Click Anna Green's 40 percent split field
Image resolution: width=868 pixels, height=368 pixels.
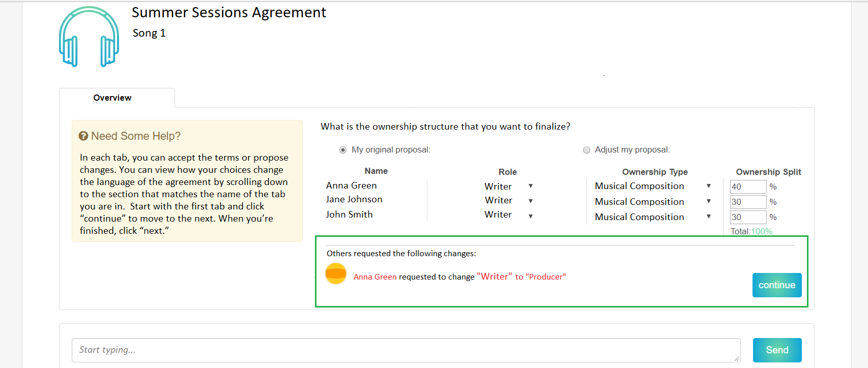point(747,187)
